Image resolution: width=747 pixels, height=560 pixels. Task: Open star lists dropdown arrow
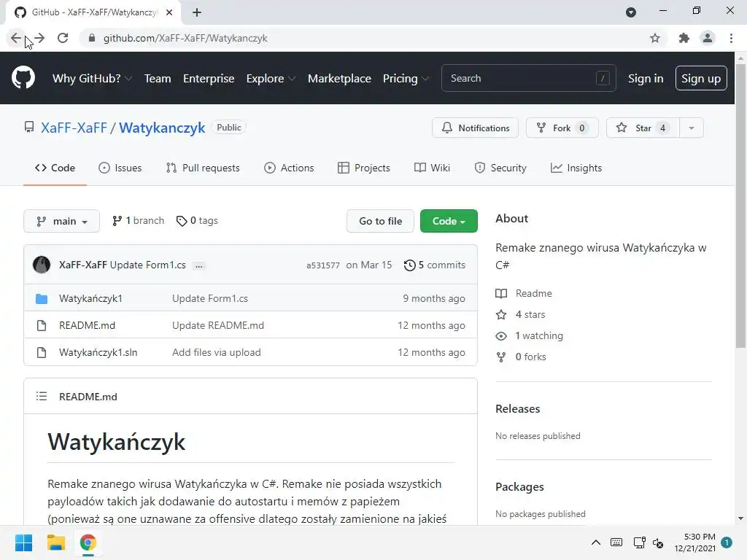point(692,128)
